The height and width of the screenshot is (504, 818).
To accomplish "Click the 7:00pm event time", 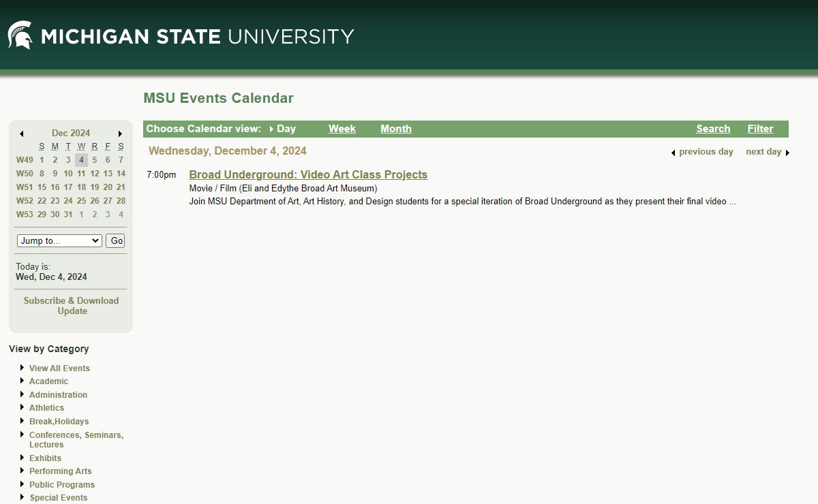I will click(x=161, y=175).
